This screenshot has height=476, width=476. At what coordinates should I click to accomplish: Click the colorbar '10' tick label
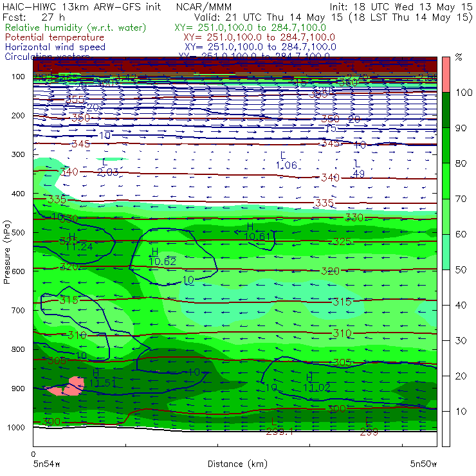tap(461, 411)
